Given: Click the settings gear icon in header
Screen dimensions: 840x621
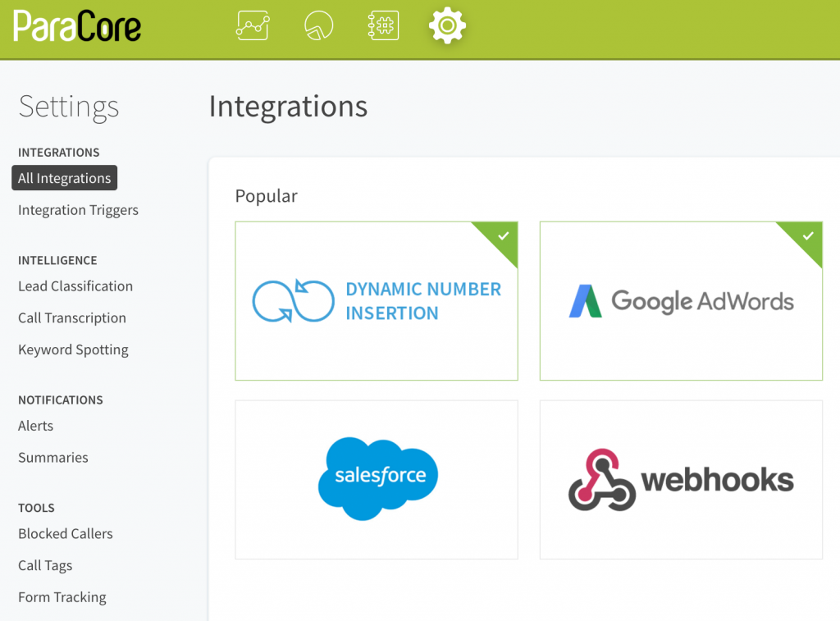Looking at the screenshot, I should tap(447, 25).
